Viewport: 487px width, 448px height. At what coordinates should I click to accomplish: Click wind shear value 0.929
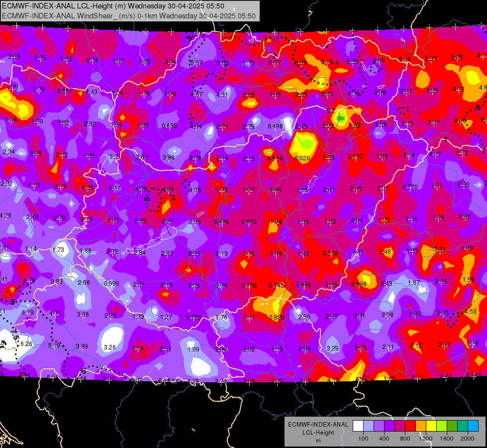(277, 318)
